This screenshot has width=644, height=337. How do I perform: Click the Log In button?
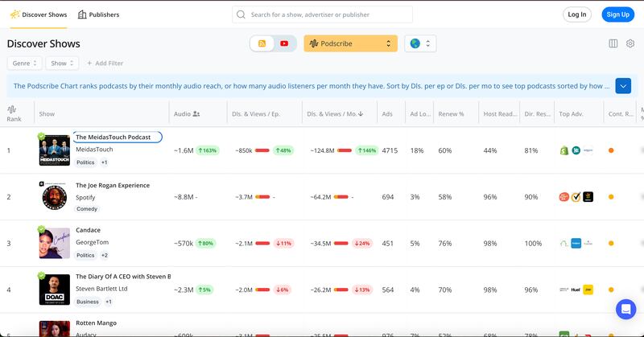click(x=576, y=14)
